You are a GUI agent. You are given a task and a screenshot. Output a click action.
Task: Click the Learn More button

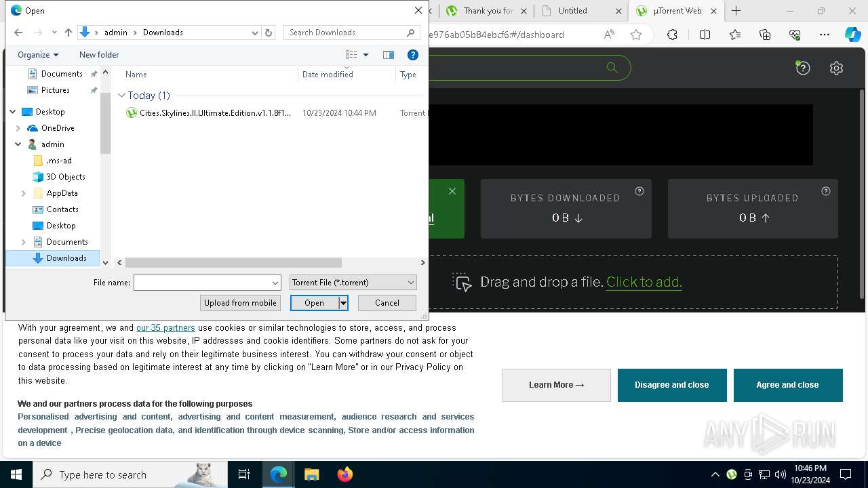pyautogui.click(x=556, y=385)
